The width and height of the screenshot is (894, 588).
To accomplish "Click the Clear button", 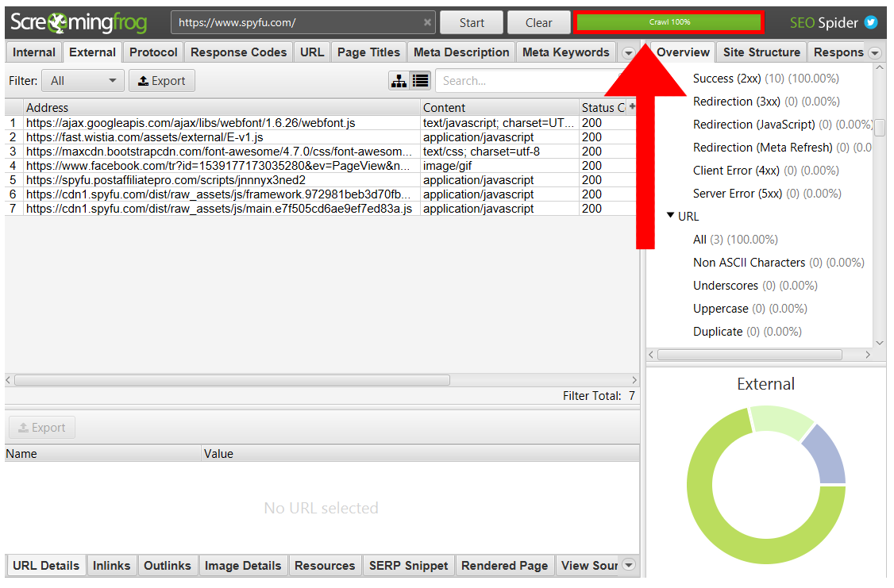I will (539, 23).
